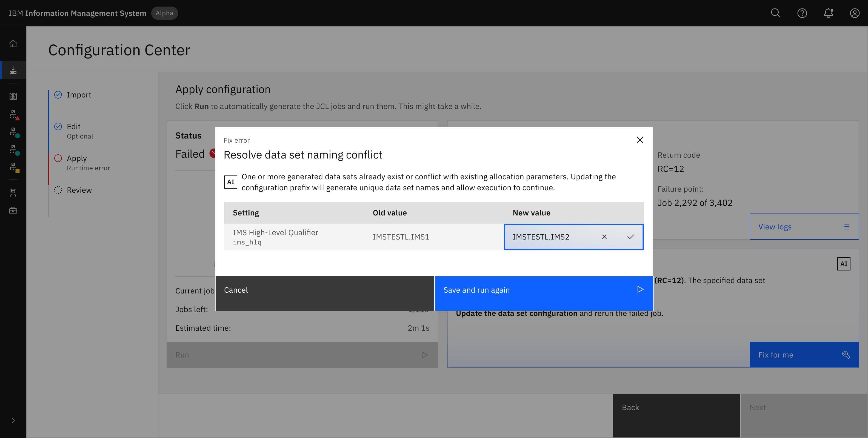This screenshot has height=438, width=868.
Task: Click estimated time value 2m 1s
Action: click(418, 328)
